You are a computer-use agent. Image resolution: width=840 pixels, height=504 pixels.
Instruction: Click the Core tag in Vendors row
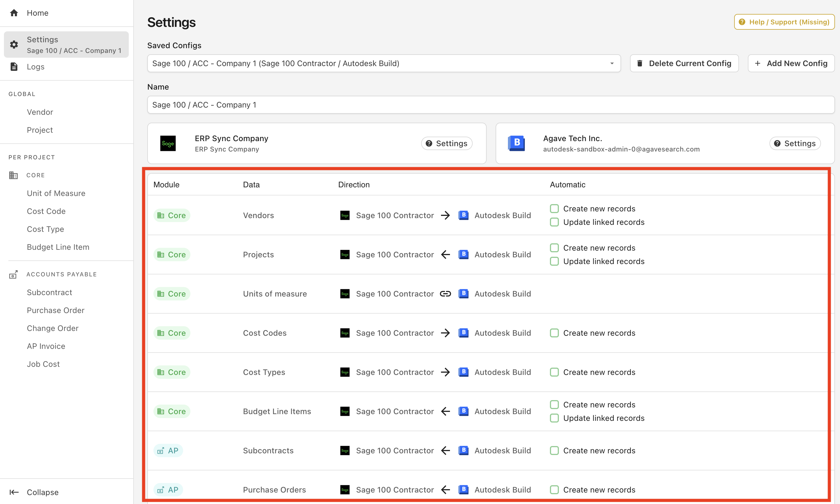[x=172, y=215]
